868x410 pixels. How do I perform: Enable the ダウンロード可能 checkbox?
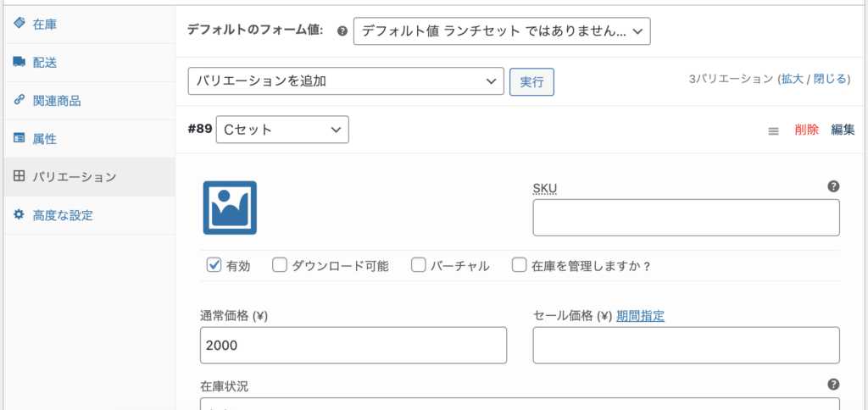point(280,265)
